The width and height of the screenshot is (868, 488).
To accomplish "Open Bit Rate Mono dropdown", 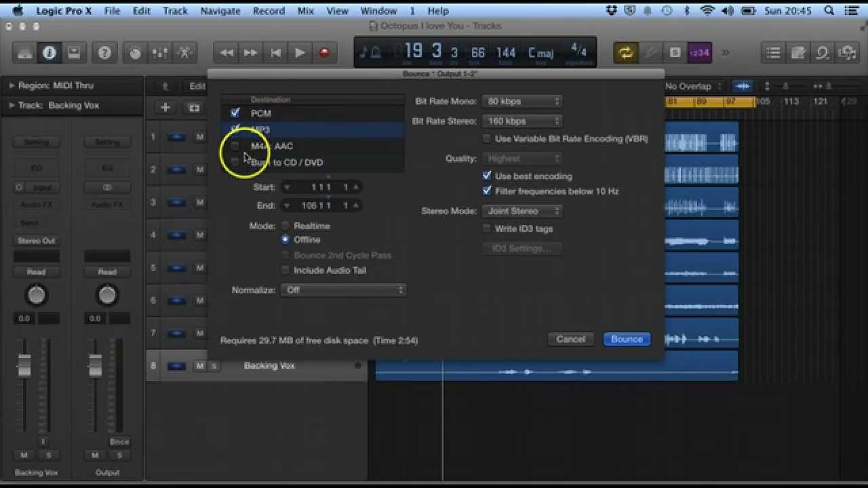I will coord(522,101).
